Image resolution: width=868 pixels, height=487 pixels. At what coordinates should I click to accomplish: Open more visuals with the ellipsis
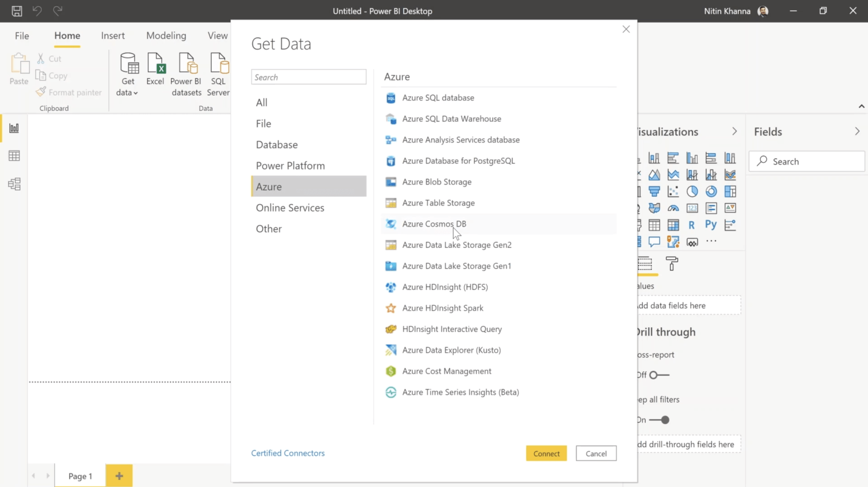711,242
